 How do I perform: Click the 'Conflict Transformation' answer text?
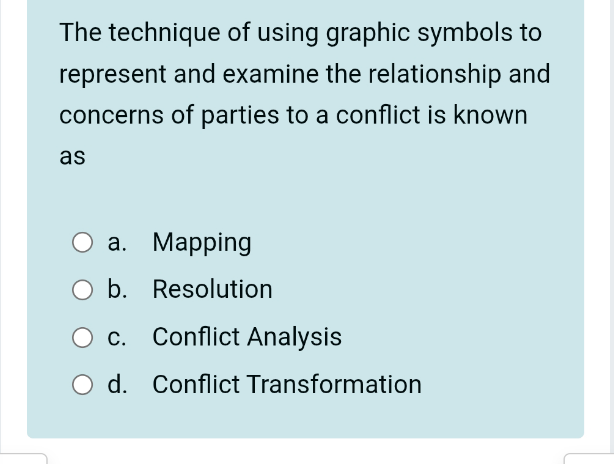287,384
